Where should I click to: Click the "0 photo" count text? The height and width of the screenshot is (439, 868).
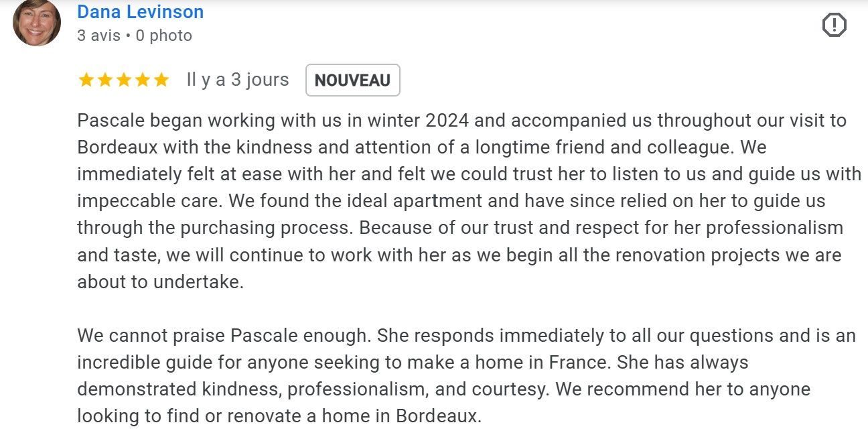(163, 36)
